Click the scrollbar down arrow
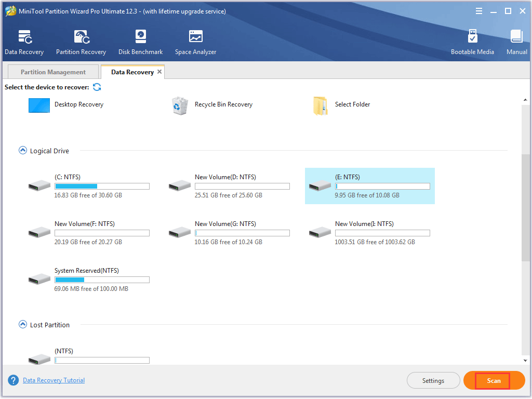 click(x=525, y=361)
